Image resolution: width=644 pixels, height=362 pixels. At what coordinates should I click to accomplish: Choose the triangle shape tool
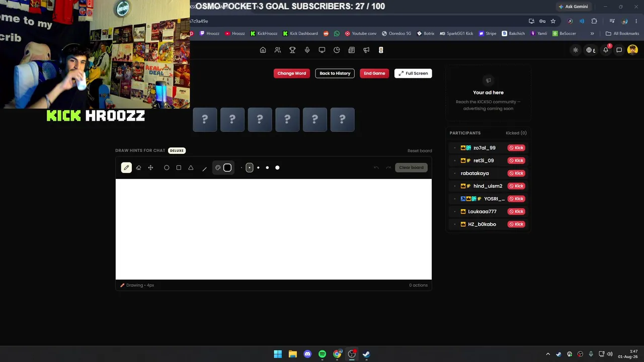point(191,167)
